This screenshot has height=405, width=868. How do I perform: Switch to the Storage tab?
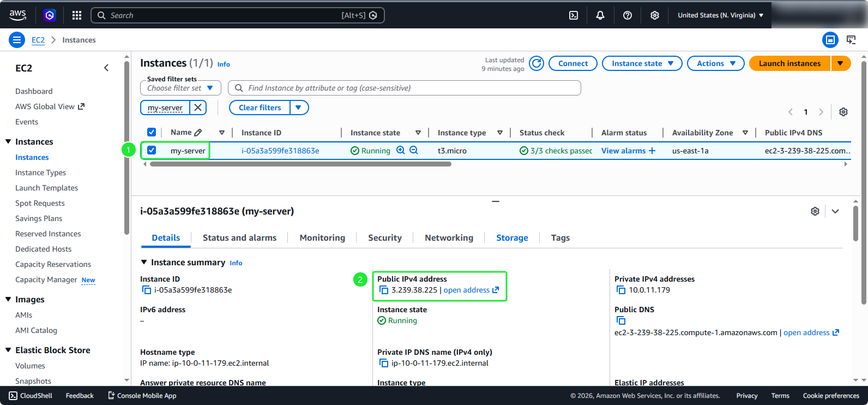[x=512, y=237]
